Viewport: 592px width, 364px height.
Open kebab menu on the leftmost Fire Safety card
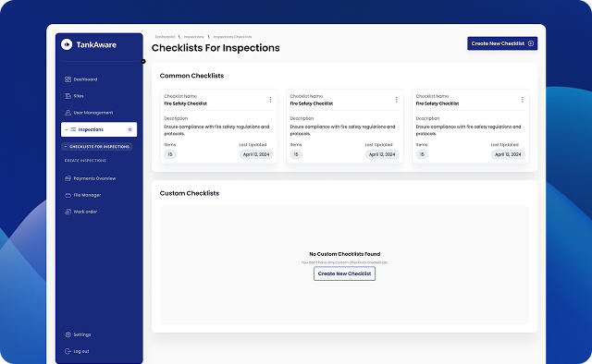click(270, 100)
